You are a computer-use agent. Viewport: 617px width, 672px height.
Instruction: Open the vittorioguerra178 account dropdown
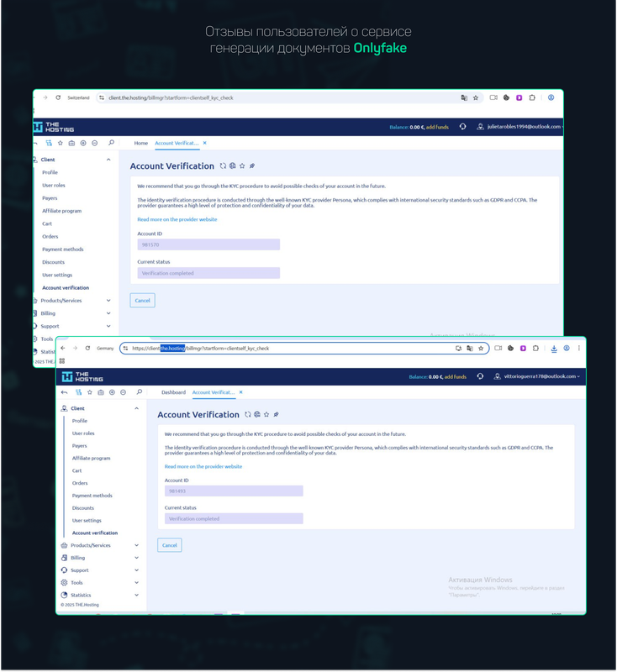[540, 377]
